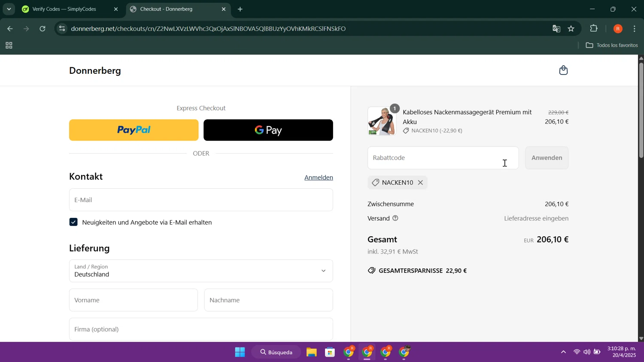Image resolution: width=644 pixels, height=362 pixels.
Task: Bookmark this page with the star icon
Action: pyautogui.click(x=571, y=29)
